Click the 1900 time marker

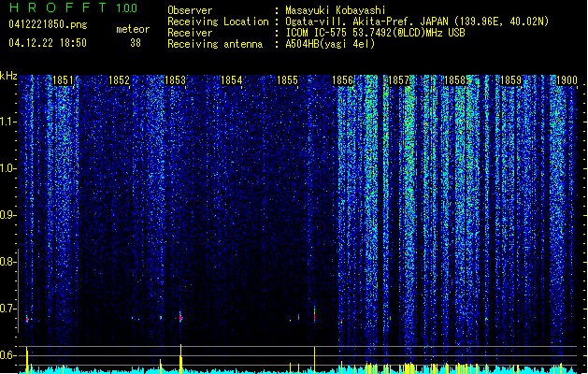[x=566, y=80]
